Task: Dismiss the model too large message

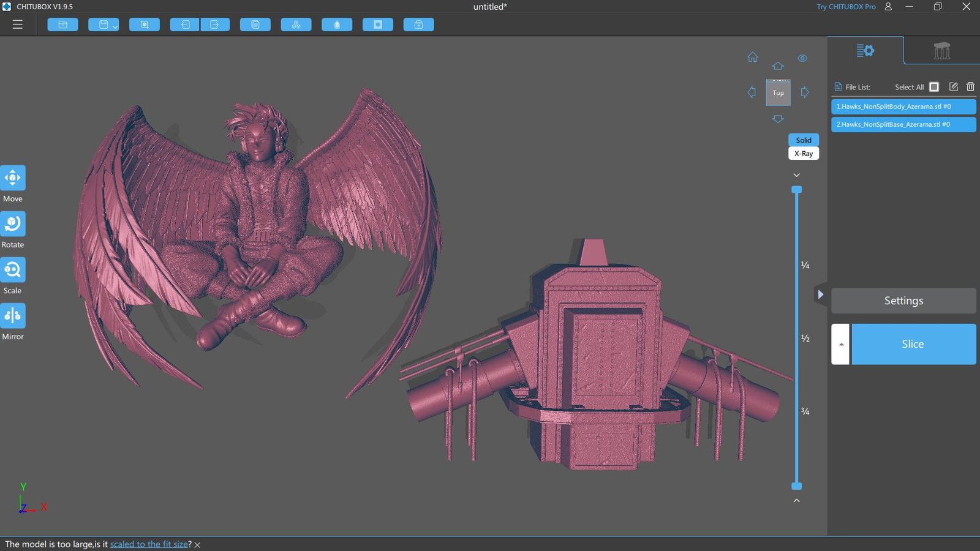Action: tap(197, 545)
